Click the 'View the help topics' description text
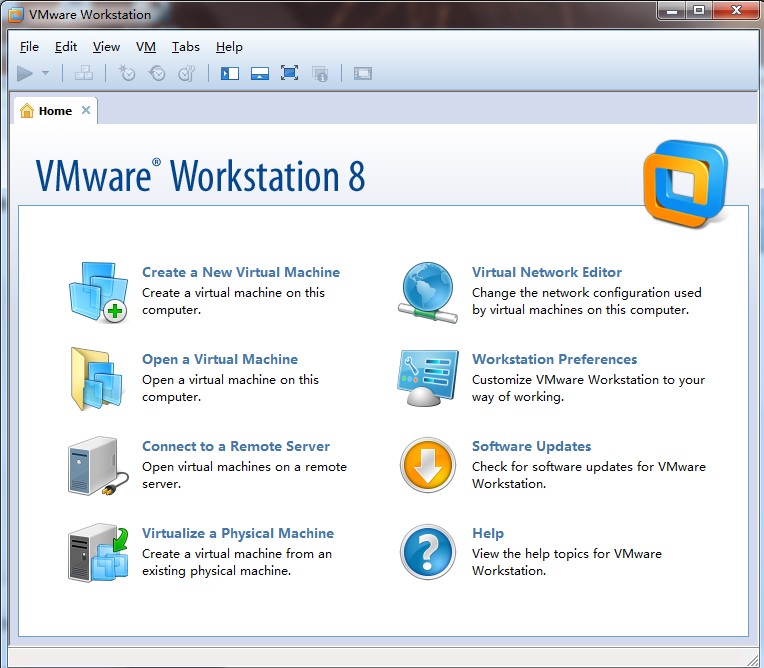764x668 pixels. tap(567, 562)
